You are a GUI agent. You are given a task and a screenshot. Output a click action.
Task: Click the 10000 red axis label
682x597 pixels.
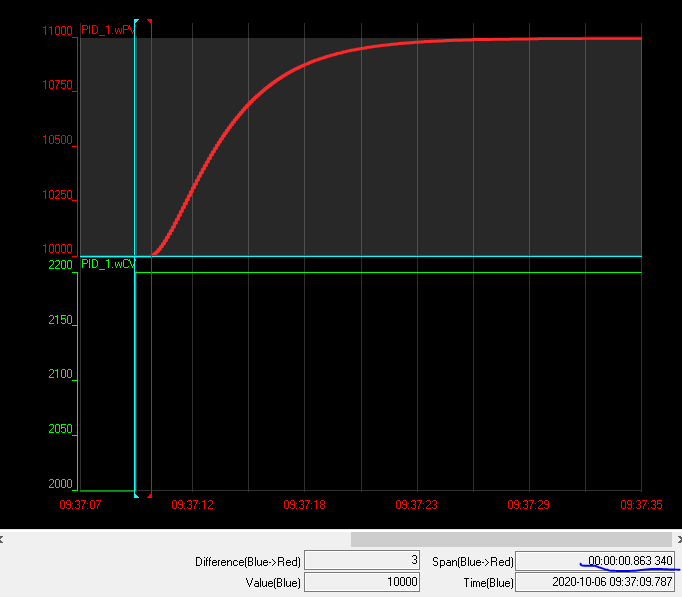57,249
